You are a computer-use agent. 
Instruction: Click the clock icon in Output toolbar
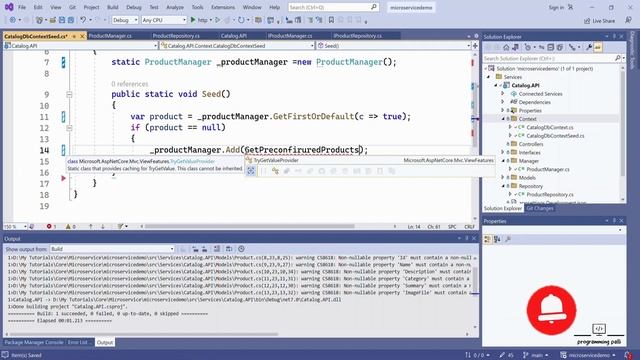pos(241,249)
